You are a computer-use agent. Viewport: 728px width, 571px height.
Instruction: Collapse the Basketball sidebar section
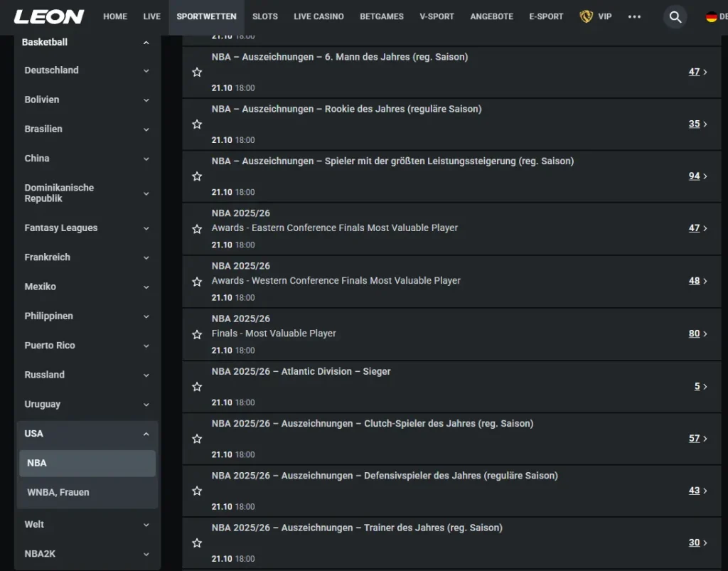click(x=146, y=42)
